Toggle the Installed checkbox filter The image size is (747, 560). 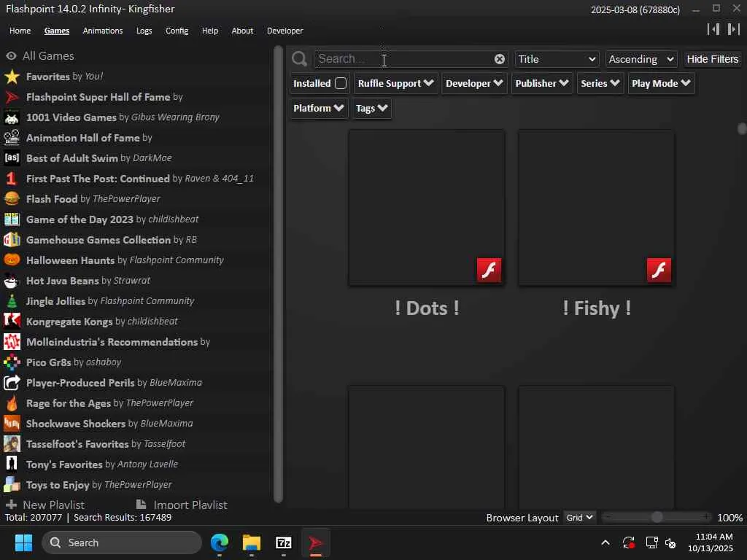coord(341,83)
